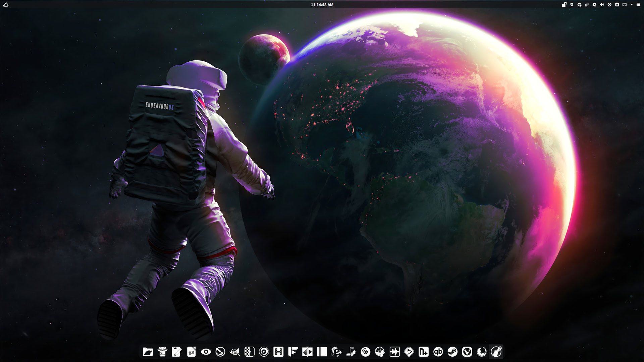
Task: Launch the N+ app from the dock
Action: tap(424, 352)
